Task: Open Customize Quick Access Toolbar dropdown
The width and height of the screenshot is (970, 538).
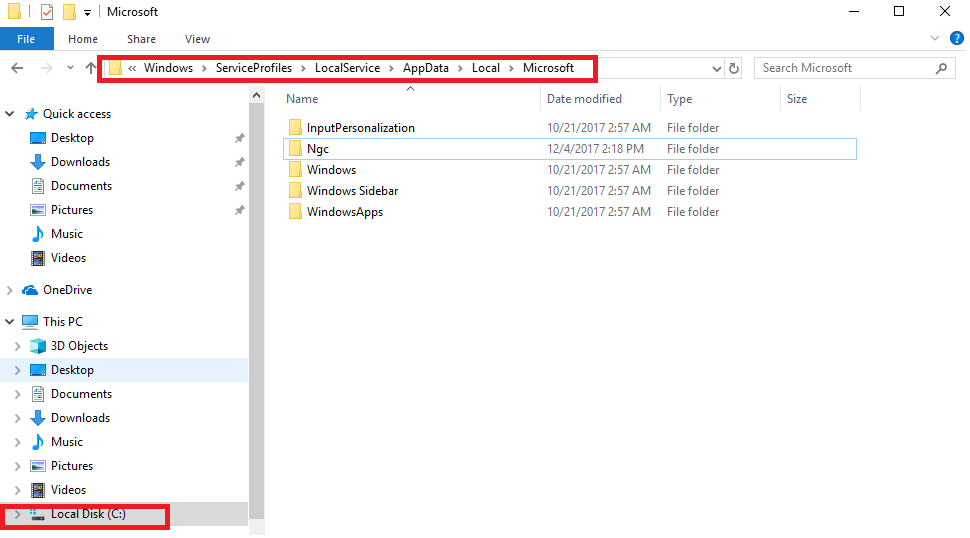Action: [x=87, y=12]
